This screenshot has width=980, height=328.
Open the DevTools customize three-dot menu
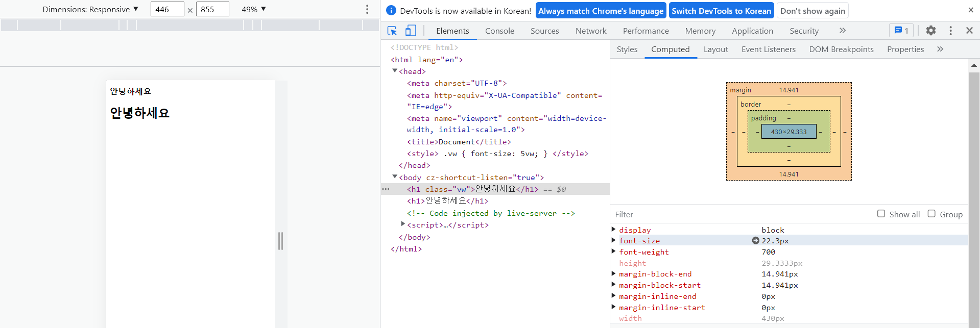(950, 31)
